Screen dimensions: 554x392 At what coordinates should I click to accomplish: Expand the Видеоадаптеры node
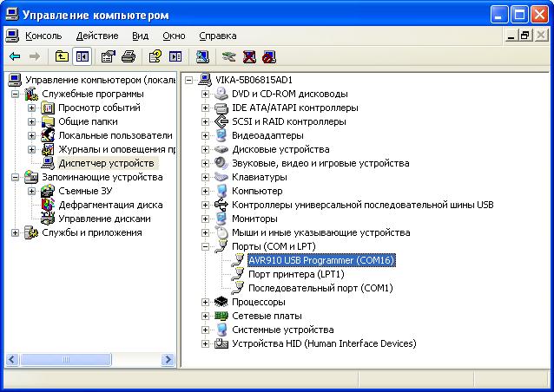pyautogui.click(x=205, y=135)
